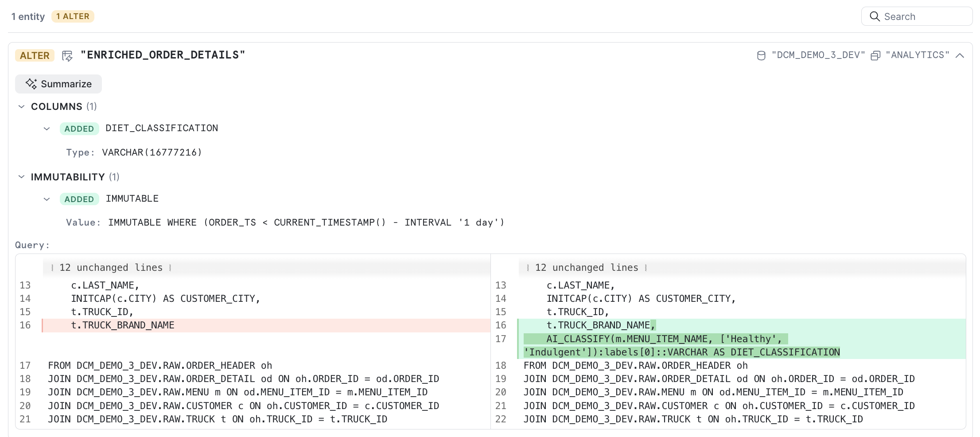Click the Summarize button
Screen dimensions: 980x437
[58, 84]
